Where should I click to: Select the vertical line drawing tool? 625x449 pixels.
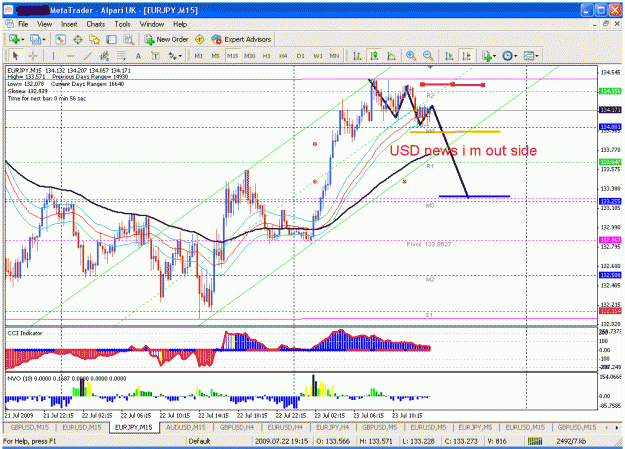[x=53, y=56]
